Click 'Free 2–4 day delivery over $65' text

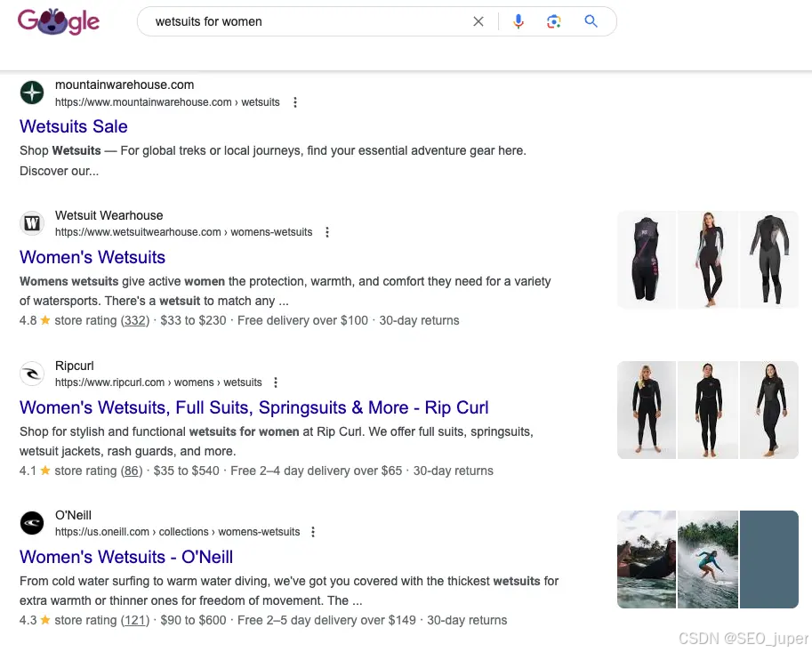tap(316, 471)
